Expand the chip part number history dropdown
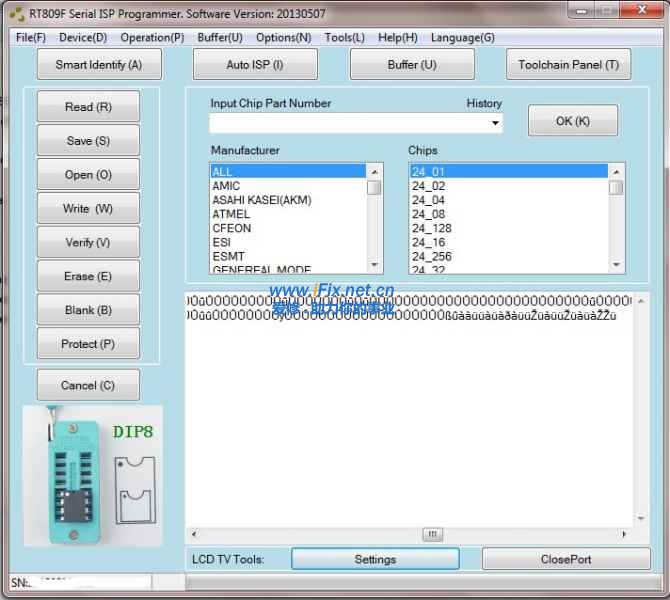670x600 pixels. (495, 124)
